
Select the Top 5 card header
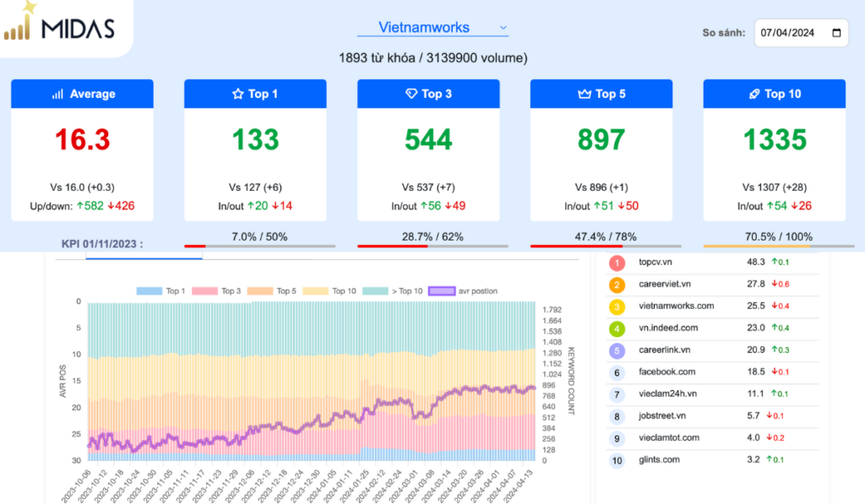601,94
